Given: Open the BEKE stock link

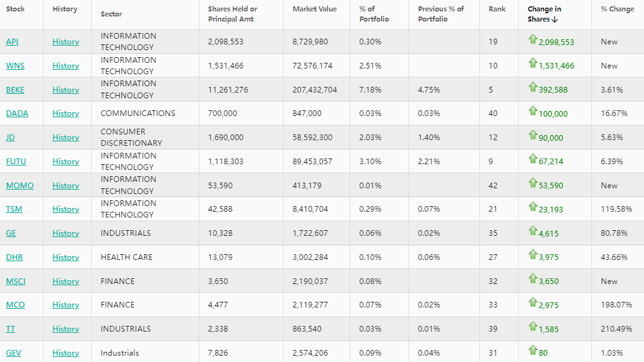Looking at the screenshot, I should point(15,90).
